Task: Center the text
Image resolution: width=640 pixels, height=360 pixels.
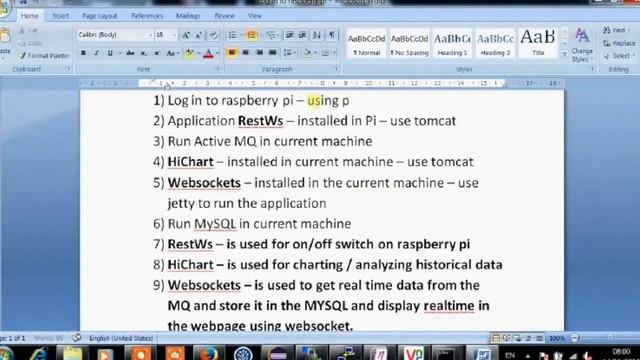Action: pyautogui.click(x=246, y=53)
